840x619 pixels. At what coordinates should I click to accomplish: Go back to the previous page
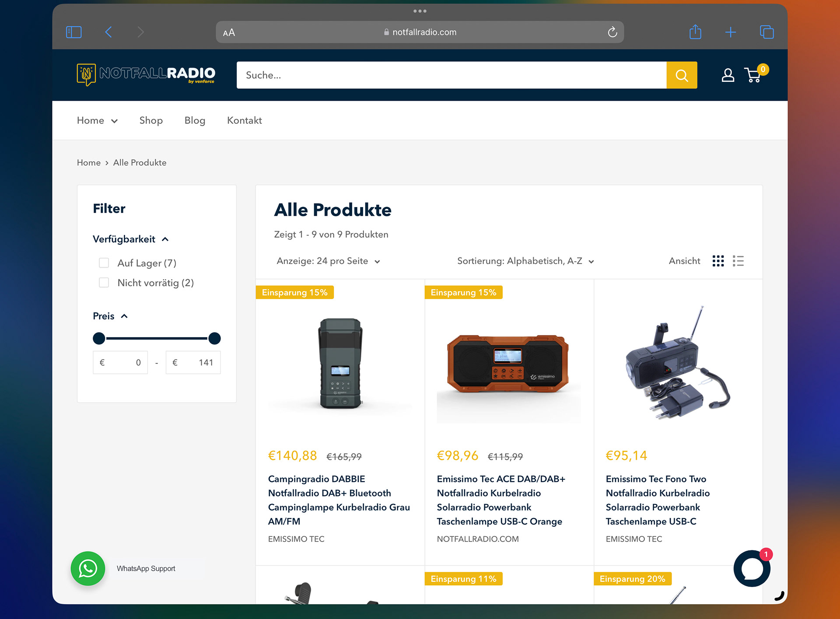(108, 32)
